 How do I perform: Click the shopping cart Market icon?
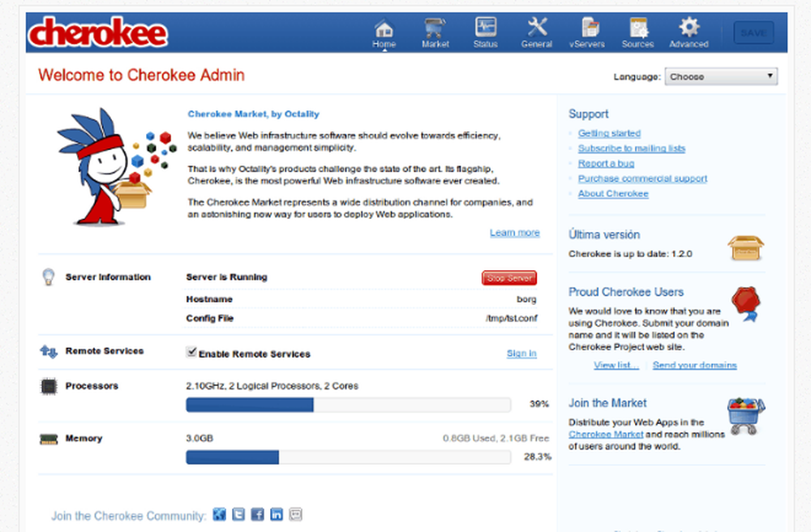(x=746, y=416)
